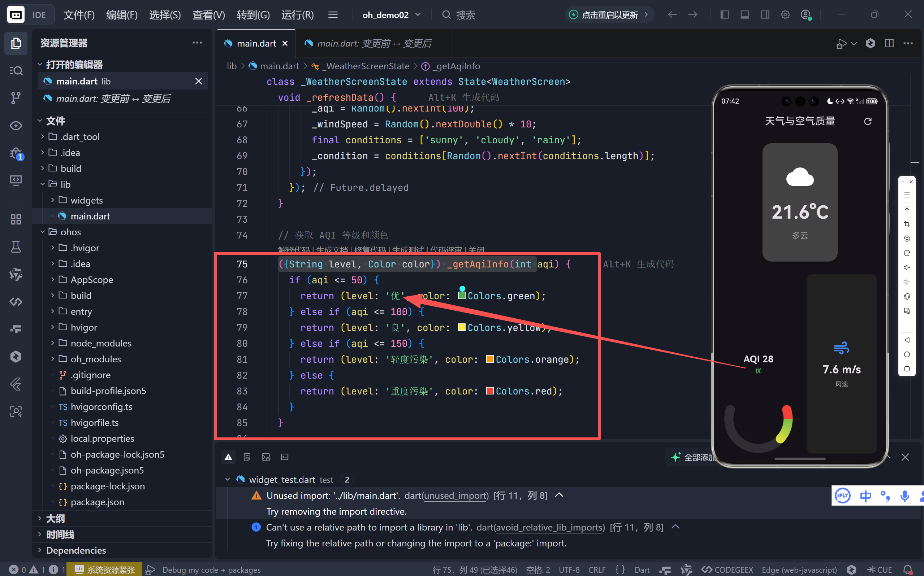Toggle primary sidebar layout button
This screenshot has height=576, width=924.
pyautogui.click(x=724, y=15)
